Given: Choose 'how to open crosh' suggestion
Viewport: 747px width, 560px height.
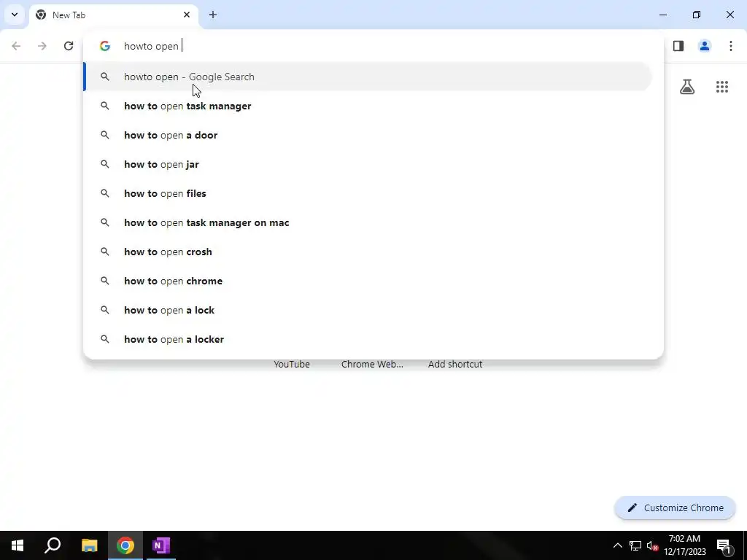Looking at the screenshot, I should tap(368, 252).
